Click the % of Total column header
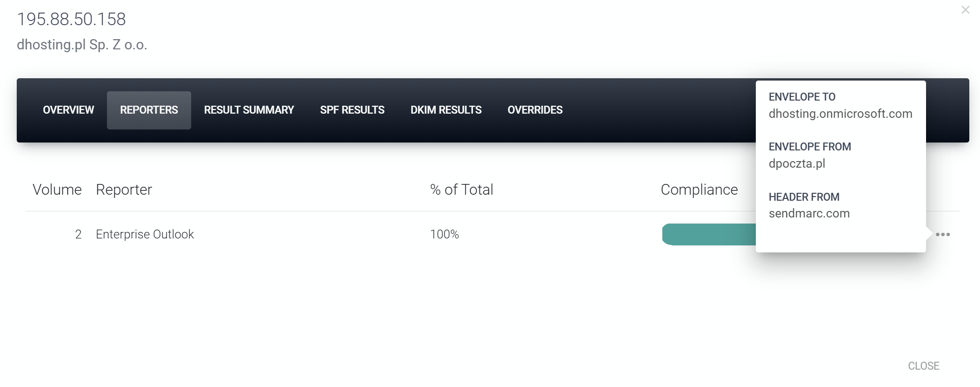 click(461, 190)
